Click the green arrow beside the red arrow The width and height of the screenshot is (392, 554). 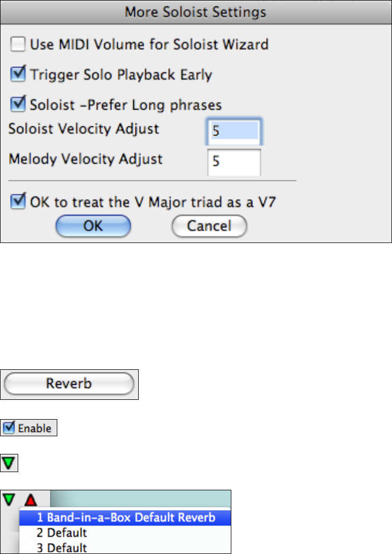tap(9, 500)
